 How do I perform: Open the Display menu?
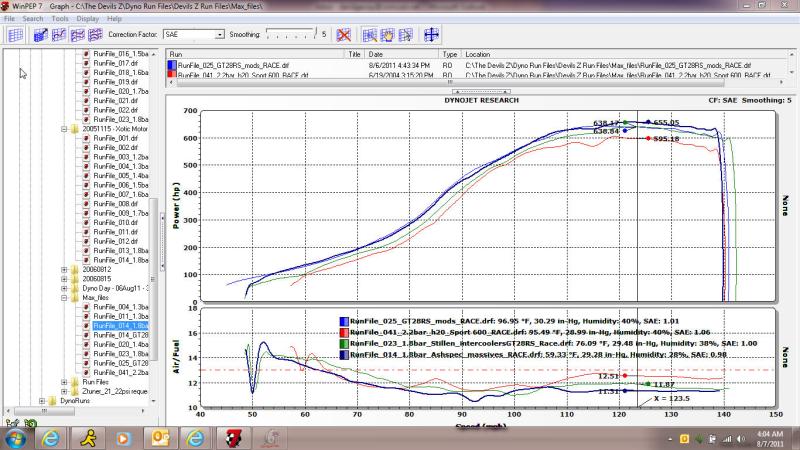tap(87, 18)
